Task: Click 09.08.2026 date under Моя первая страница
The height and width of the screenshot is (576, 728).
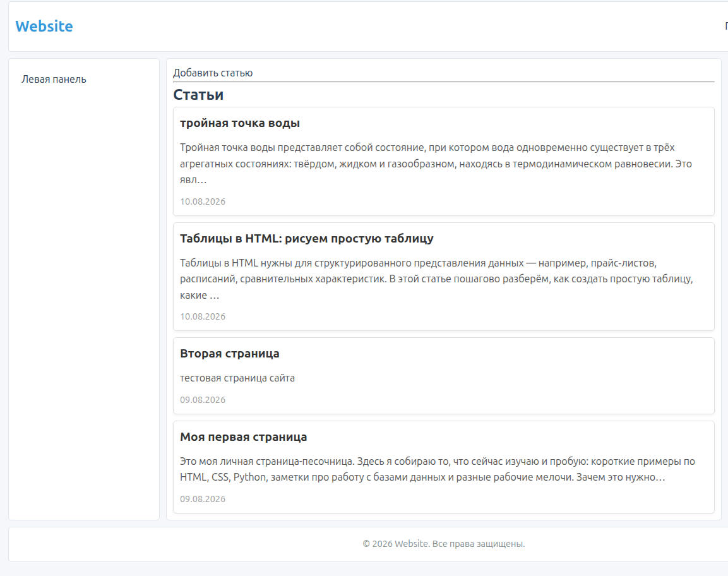Action: click(203, 499)
